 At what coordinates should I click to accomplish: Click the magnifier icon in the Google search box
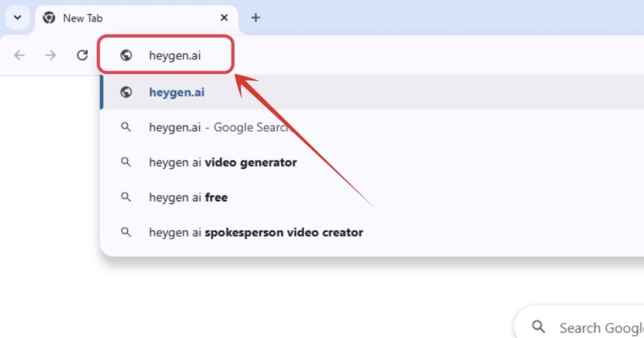point(538,327)
